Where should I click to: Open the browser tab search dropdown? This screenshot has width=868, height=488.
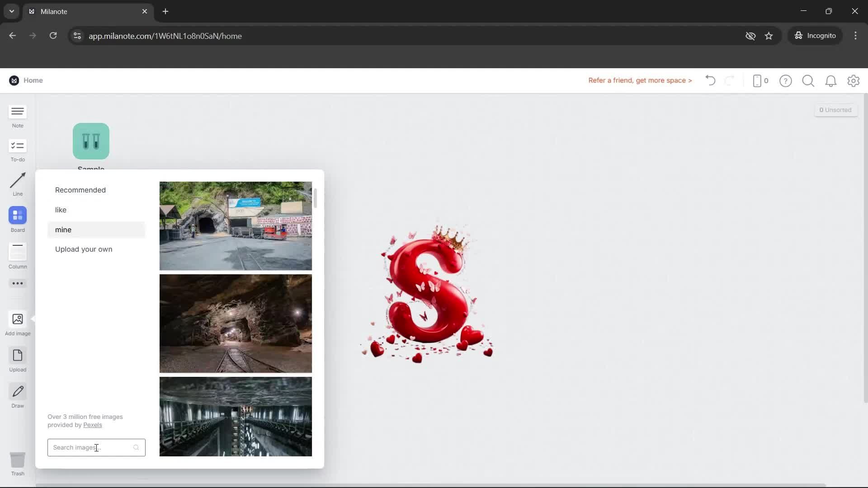click(x=11, y=11)
